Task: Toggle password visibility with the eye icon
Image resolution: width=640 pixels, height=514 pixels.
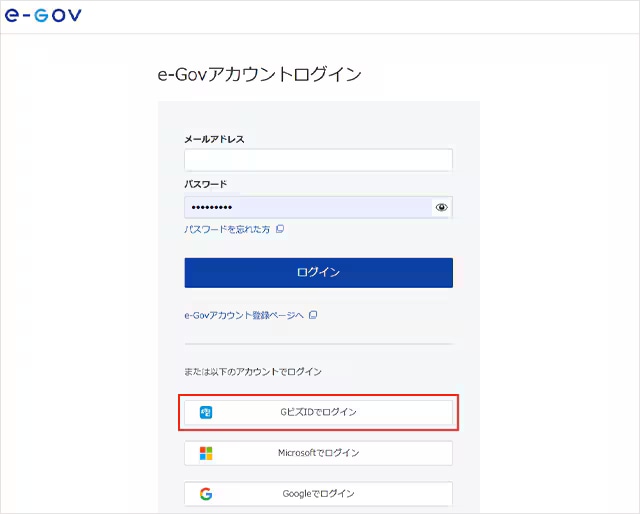Action: (441, 208)
